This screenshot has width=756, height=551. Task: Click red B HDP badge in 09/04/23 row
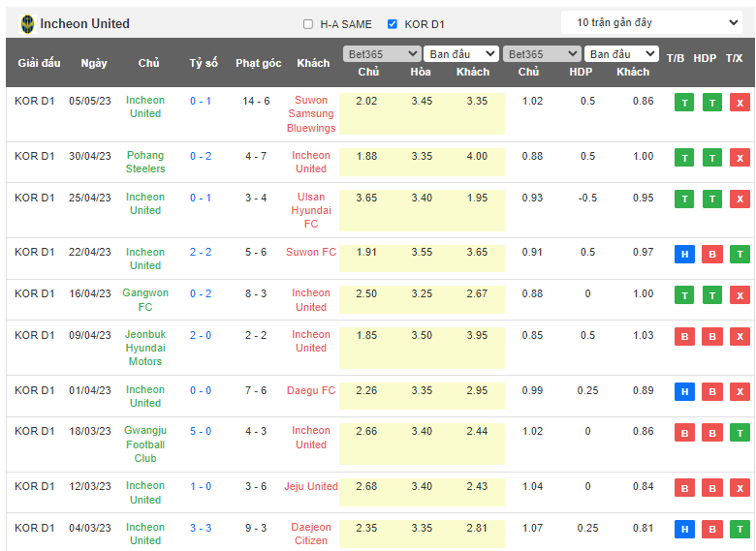(x=712, y=337)
